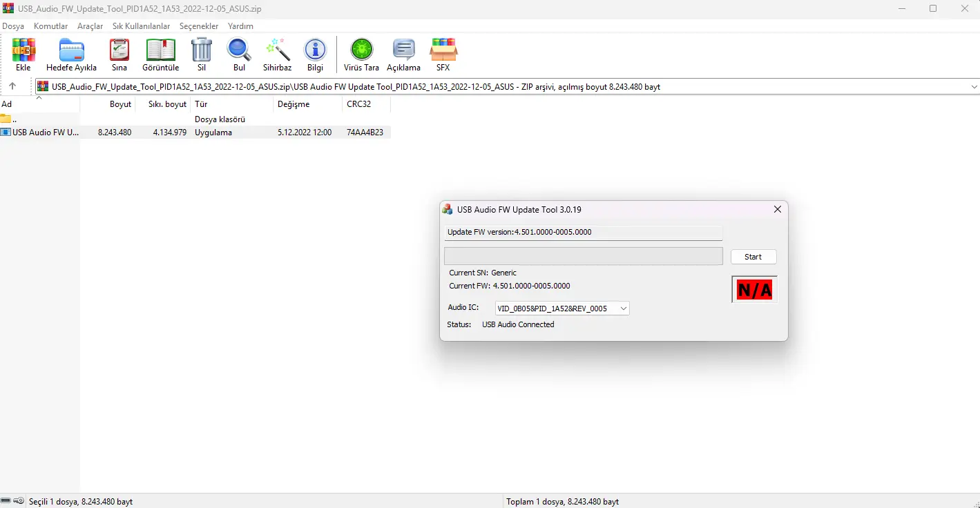Select the parent folder '..' icon
This screenshot has width=980, height=508.
tap(6, 119)
